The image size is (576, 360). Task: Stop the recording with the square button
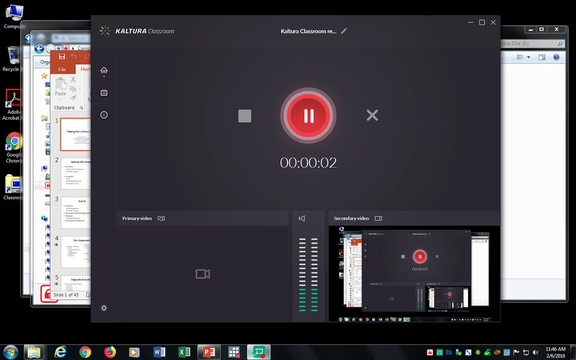tap(245, 116)
